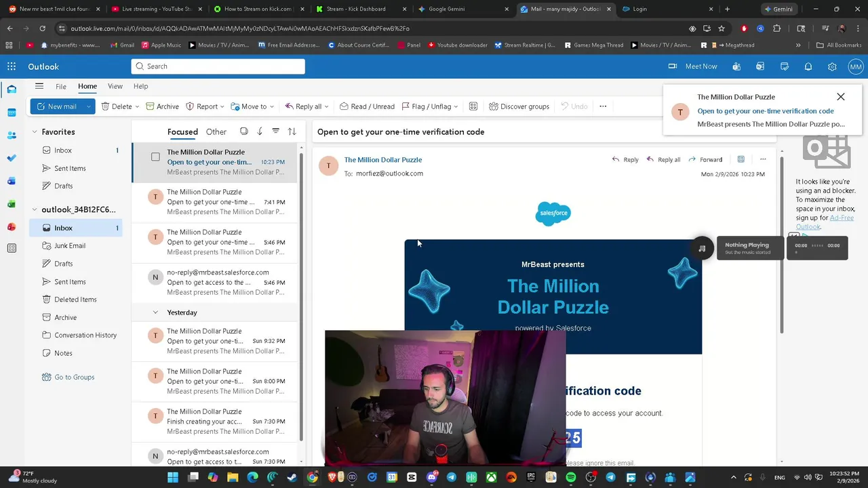
Task: Open Outlook settings gear icon
Action: click(832, 66)
